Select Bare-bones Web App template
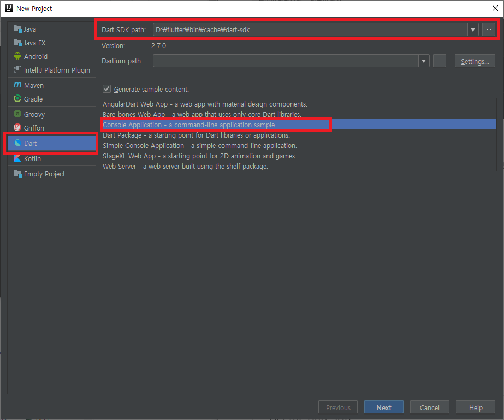The width and height of the screenshot is (504, 420). [x=299, y=114]
